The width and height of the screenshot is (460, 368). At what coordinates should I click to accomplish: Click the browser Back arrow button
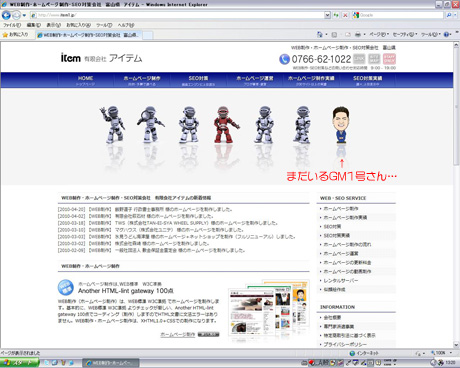click(6, 15)
